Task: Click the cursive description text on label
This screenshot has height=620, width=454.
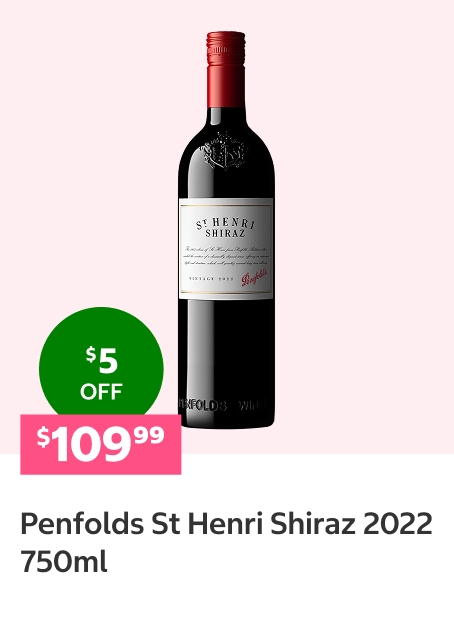Action: click(226, 256)
